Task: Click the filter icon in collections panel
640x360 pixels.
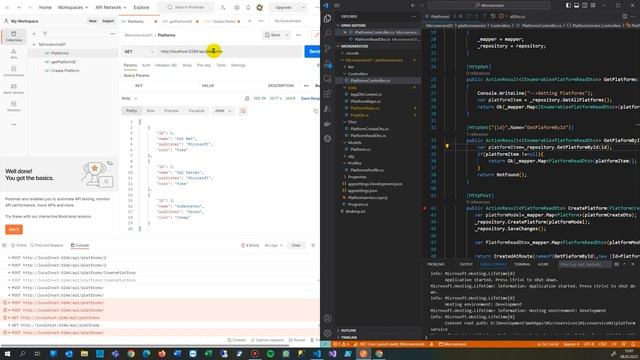Action: click(45, 34)
